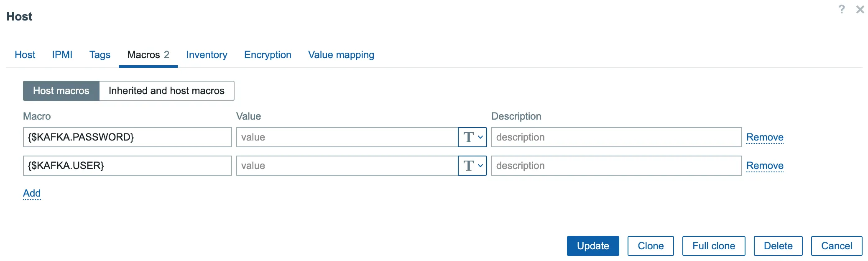The width and height of the screenshot is (868, 261).
Task: Add a new macro row
Action: pos(32,193)
